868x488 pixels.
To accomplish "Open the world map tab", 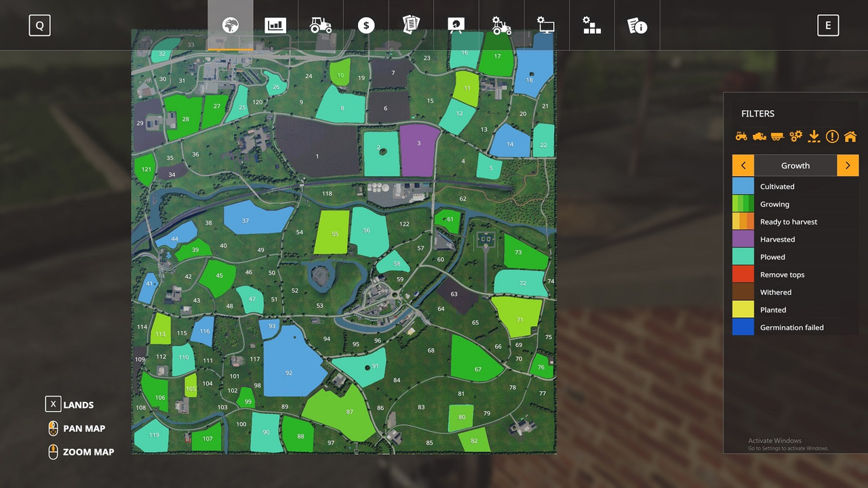I will (x=231, y=26).
